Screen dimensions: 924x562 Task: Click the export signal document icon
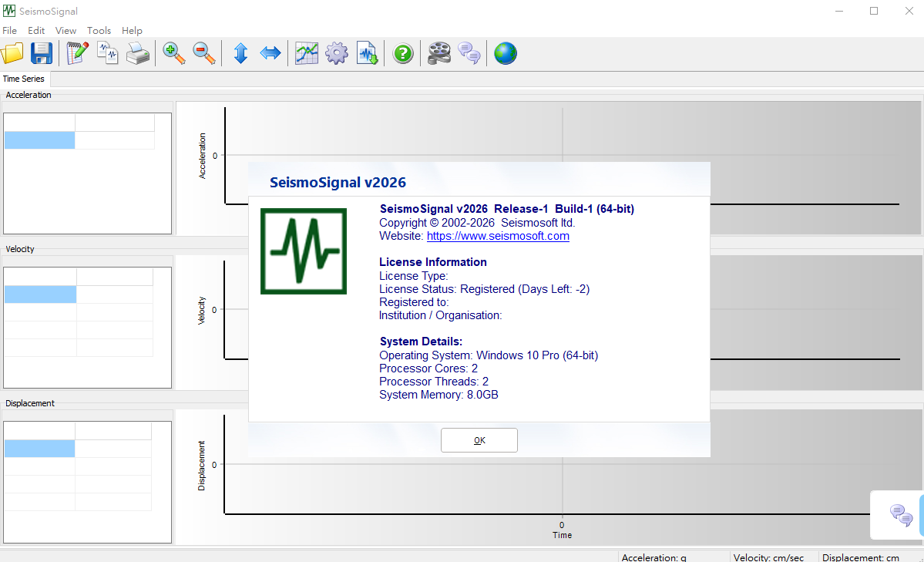point(367,54)
